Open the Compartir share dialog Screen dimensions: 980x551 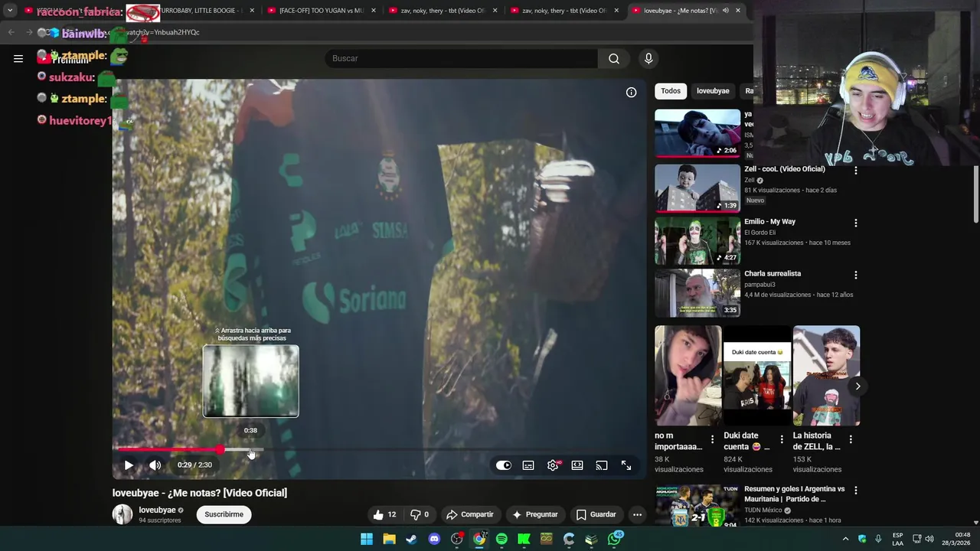tap(470, 514)
